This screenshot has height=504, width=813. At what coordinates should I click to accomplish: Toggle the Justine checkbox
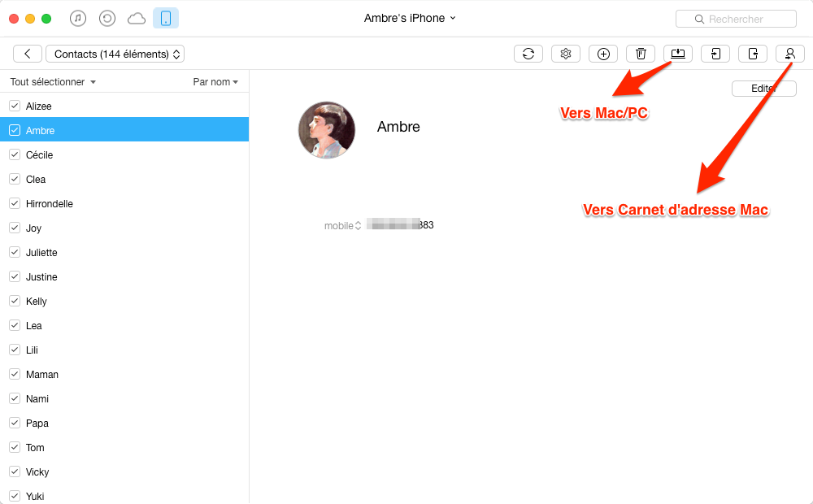click(x=15, y=276)
